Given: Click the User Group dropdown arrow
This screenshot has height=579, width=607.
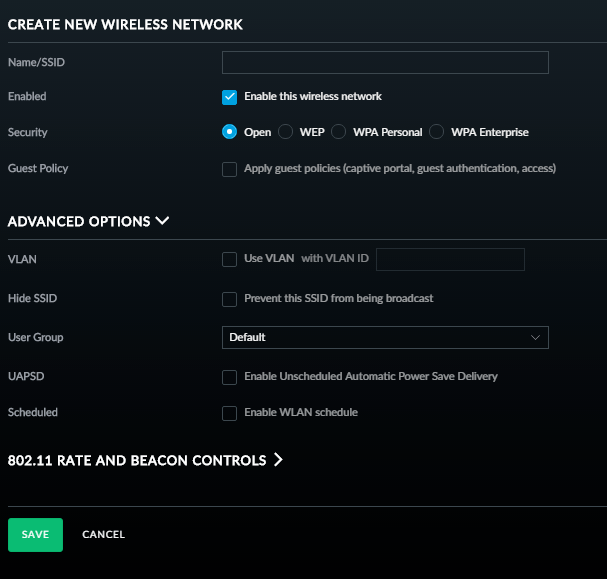Looking at the screenshot, I should pos(535,337).
